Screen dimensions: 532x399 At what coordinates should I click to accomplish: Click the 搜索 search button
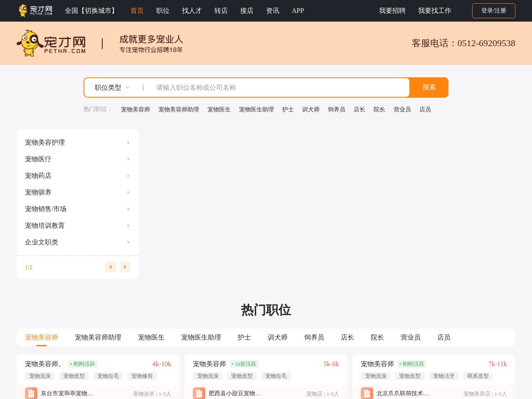click(x=429, y=87)
